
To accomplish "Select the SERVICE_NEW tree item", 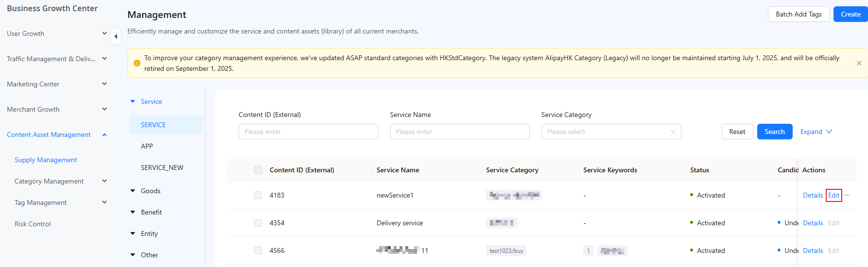I will [162, 167].
